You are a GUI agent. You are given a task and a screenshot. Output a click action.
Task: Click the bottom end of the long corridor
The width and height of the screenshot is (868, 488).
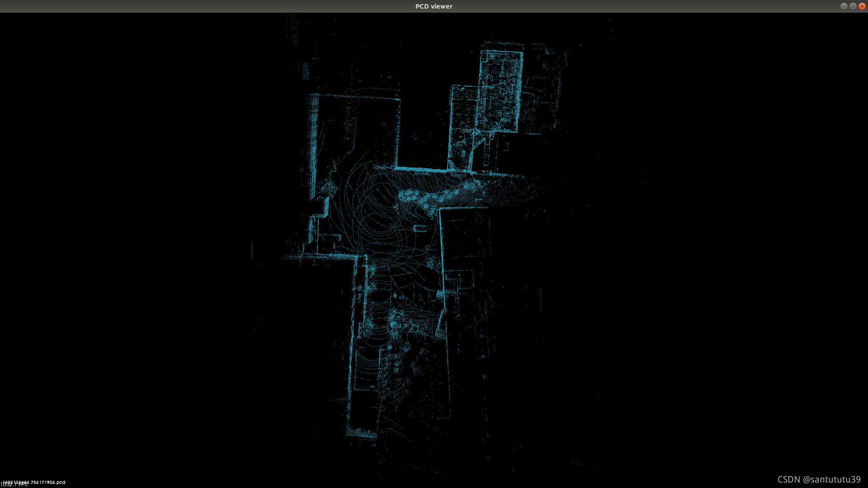point(362,434)
